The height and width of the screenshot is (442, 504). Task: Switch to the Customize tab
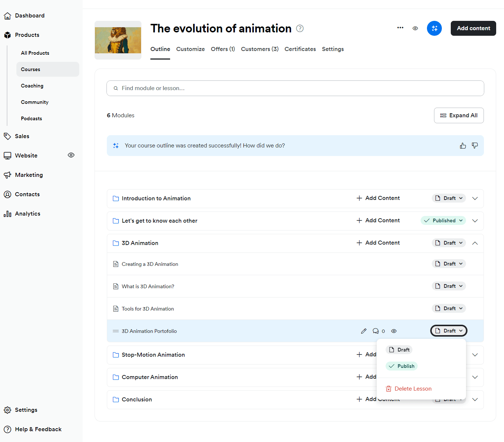190,49
